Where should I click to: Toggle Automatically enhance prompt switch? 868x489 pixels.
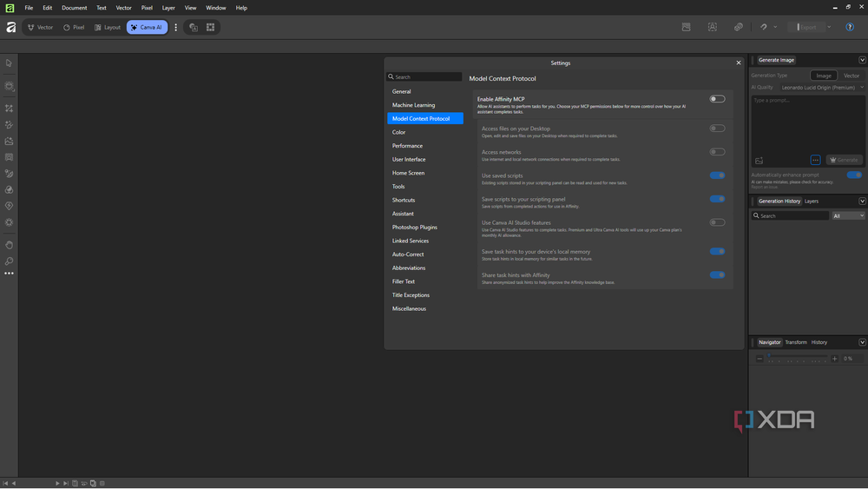click(854, 175)
